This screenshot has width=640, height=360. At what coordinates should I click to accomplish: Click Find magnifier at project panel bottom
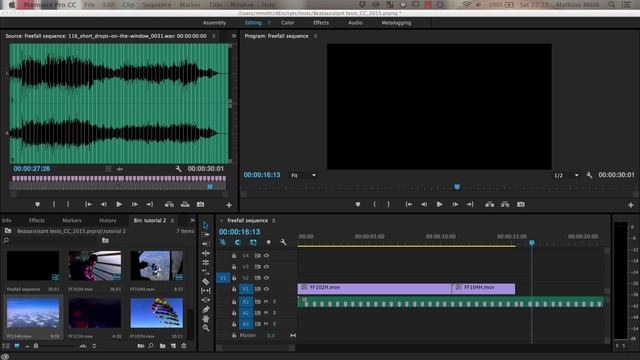tap(151, 346)
